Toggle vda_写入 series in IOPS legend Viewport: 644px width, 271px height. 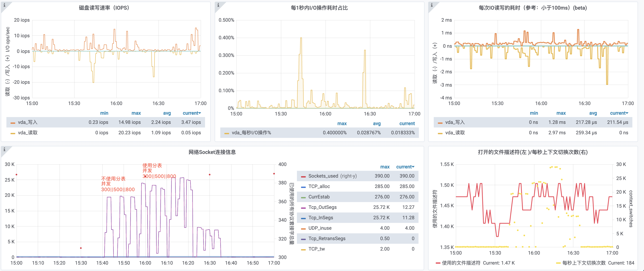27,122
